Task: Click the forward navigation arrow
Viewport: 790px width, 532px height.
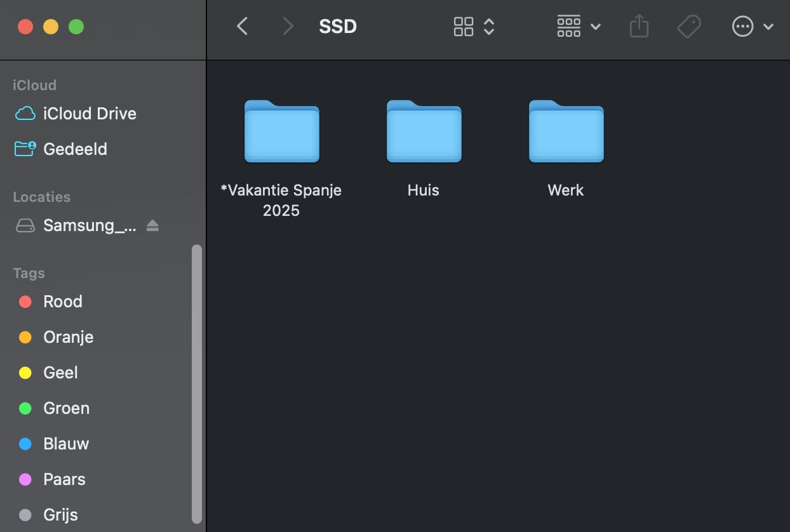Action: 288,26
